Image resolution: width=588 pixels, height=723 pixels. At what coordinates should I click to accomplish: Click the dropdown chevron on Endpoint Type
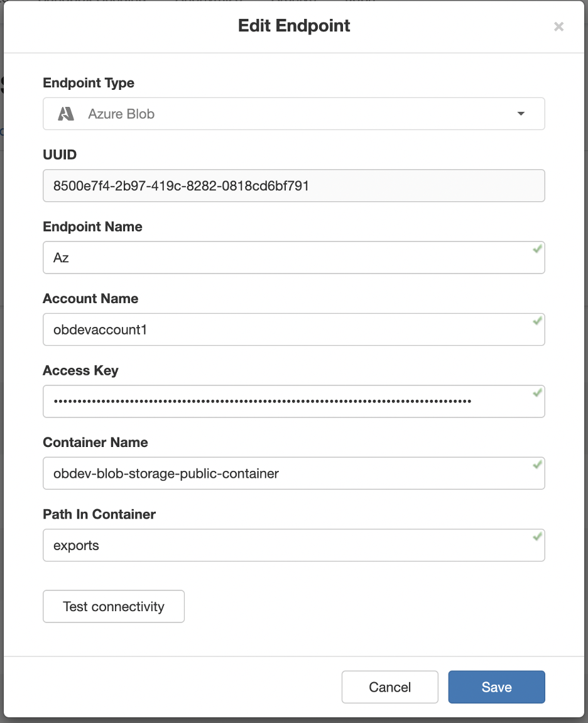(521, 114)
